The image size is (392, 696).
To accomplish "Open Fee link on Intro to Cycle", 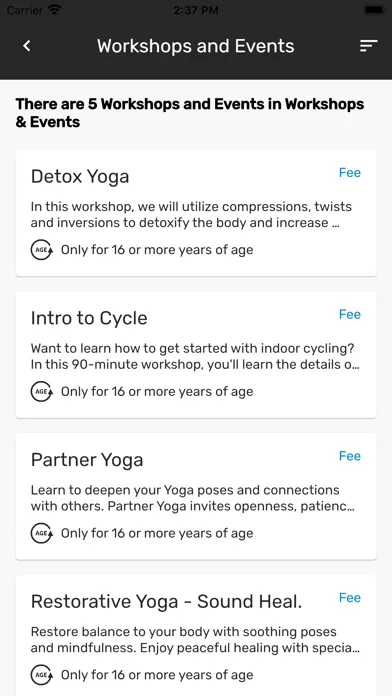I will point(350,314).
